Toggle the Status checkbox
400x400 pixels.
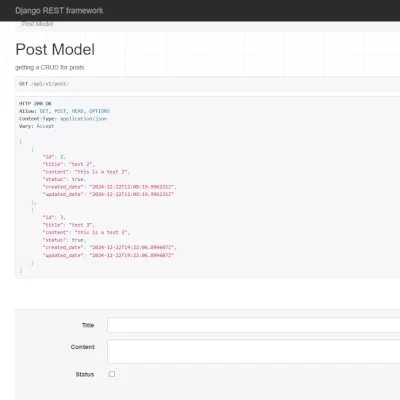coord(112,374)
